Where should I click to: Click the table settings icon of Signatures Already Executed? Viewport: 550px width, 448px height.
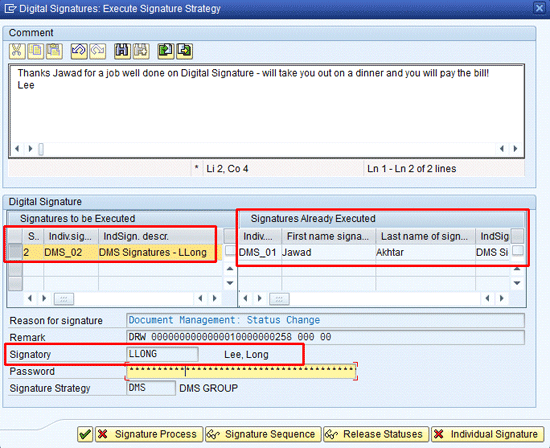517,236
